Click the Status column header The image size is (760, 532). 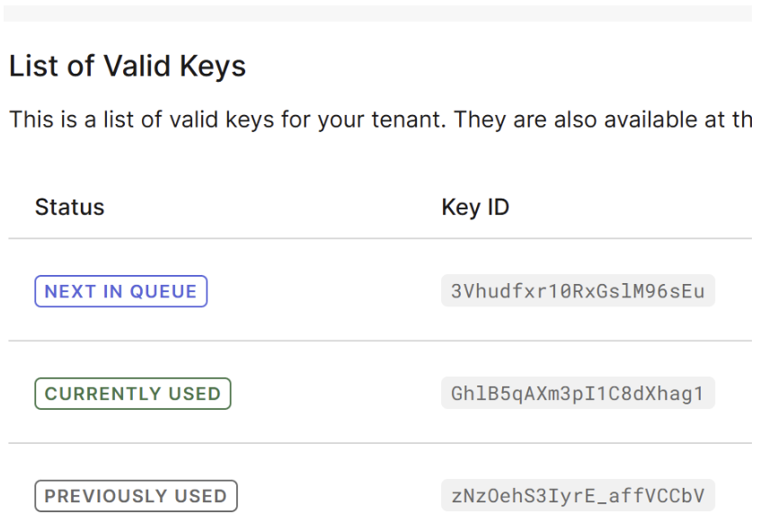69,208
